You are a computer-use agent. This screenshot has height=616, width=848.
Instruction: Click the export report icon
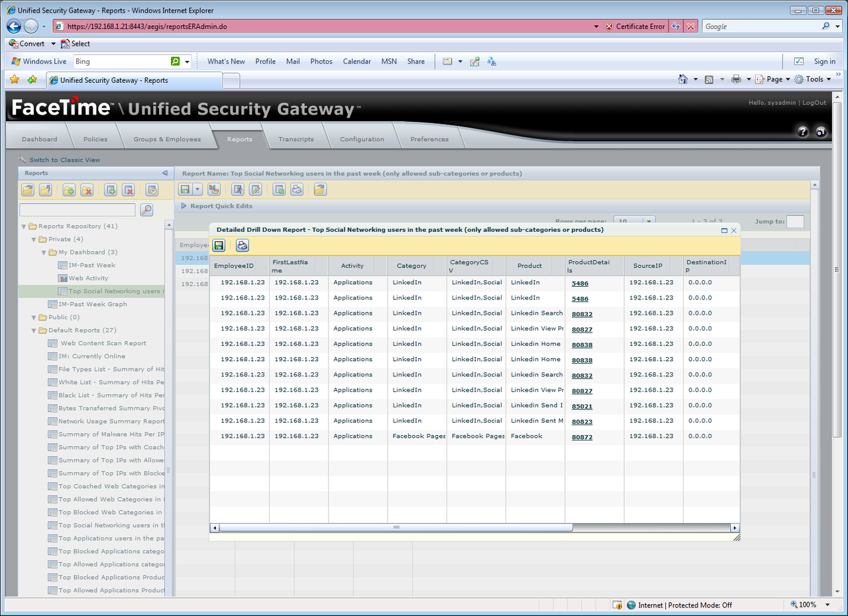click(x=280, y=189)
